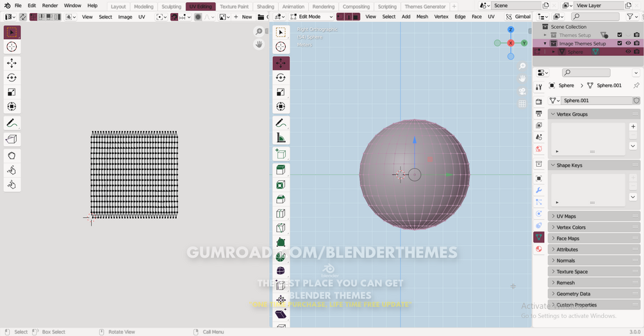Activate the UV editor Move tool
644x336 pixels.
pos(12,63)
